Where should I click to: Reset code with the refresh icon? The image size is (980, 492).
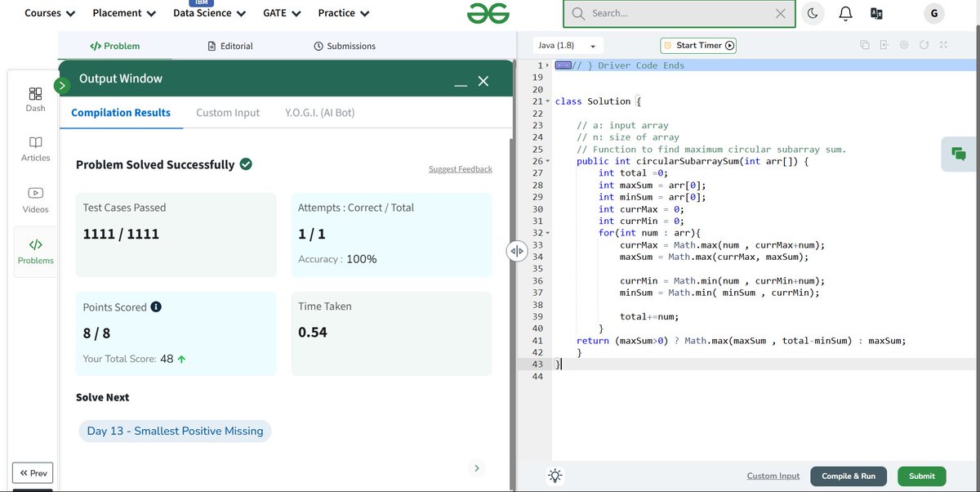[924, 46]
